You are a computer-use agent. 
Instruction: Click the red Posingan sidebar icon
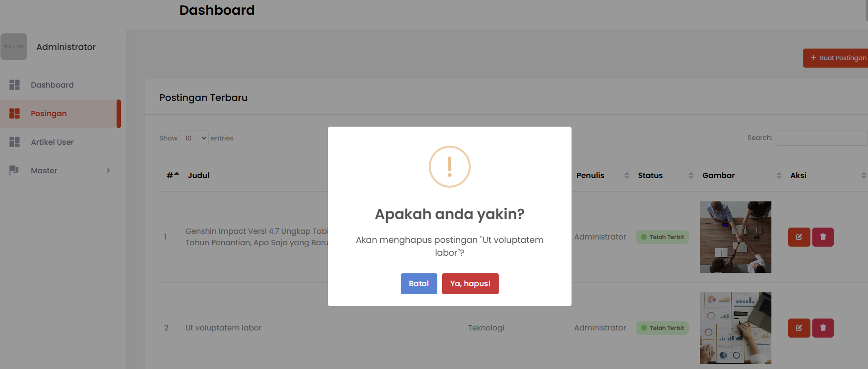(14, 113)
